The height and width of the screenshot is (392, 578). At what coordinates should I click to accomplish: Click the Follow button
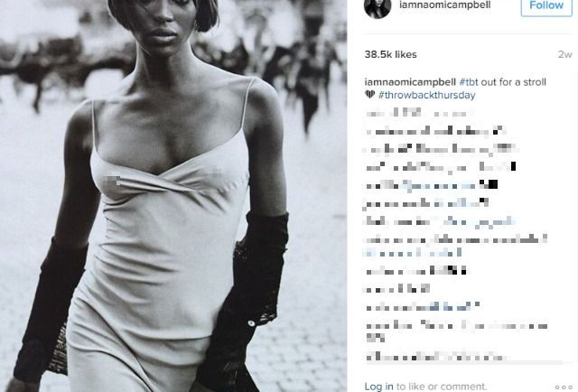(x=546, y=6)
